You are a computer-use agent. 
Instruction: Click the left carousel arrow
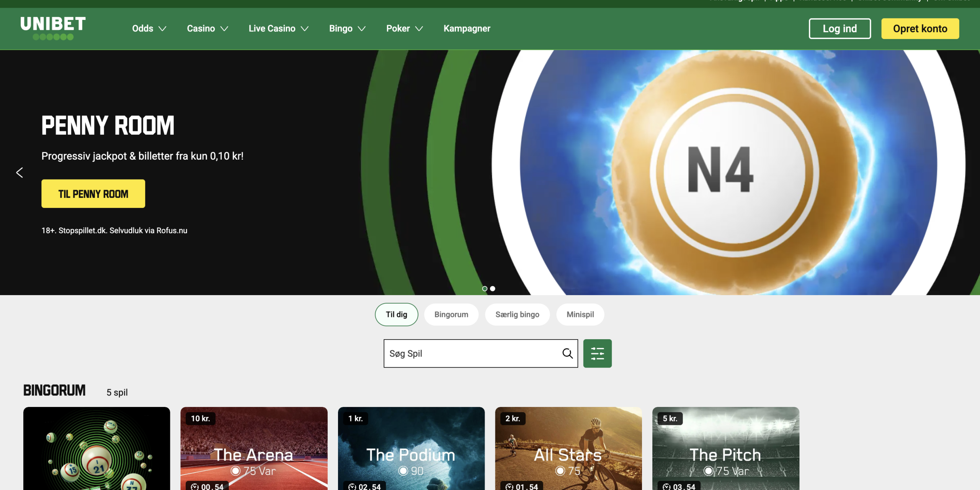(20, 172)
